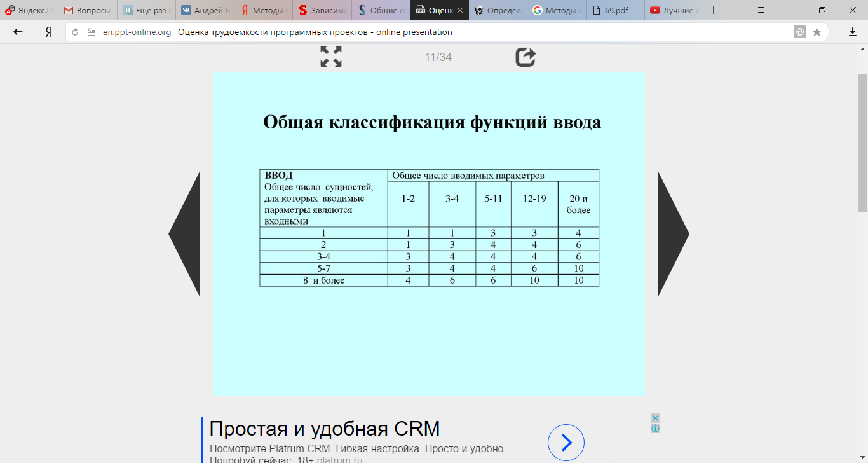The width and height of the screenshot is (868, 463).
Task: Go to the previous slide arrow
Action: [x=184, y=234]
